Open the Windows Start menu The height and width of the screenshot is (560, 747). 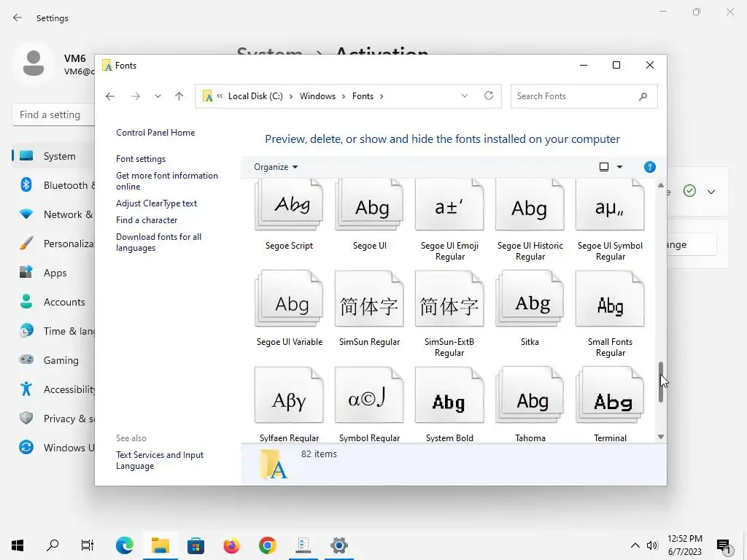(18, 545)
